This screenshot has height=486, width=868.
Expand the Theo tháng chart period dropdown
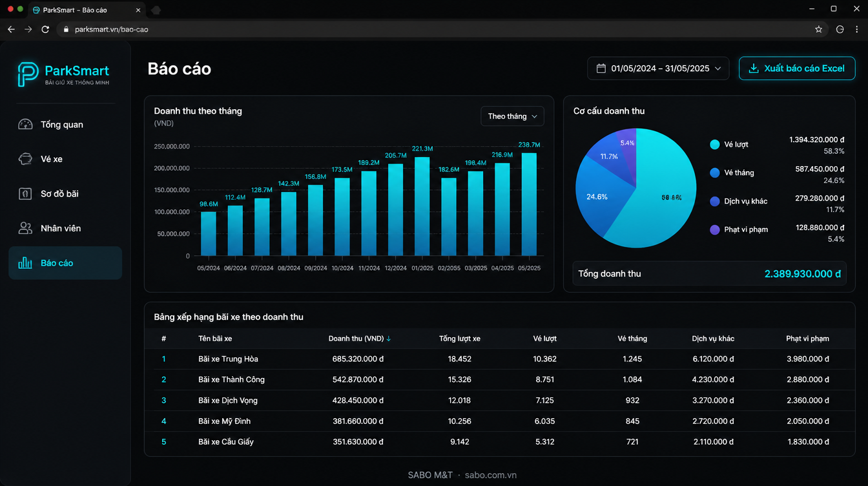pos(512,116)
